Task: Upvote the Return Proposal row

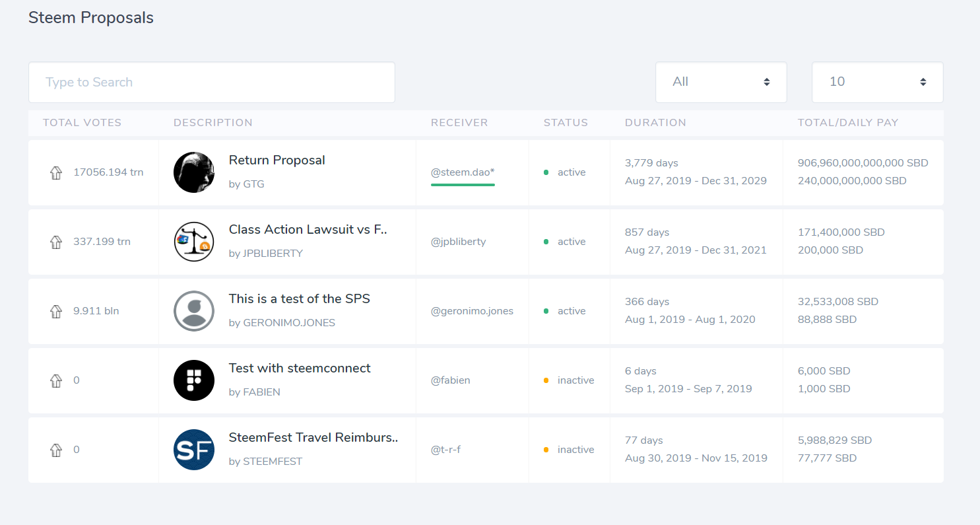Action: [x=56, y=172]
